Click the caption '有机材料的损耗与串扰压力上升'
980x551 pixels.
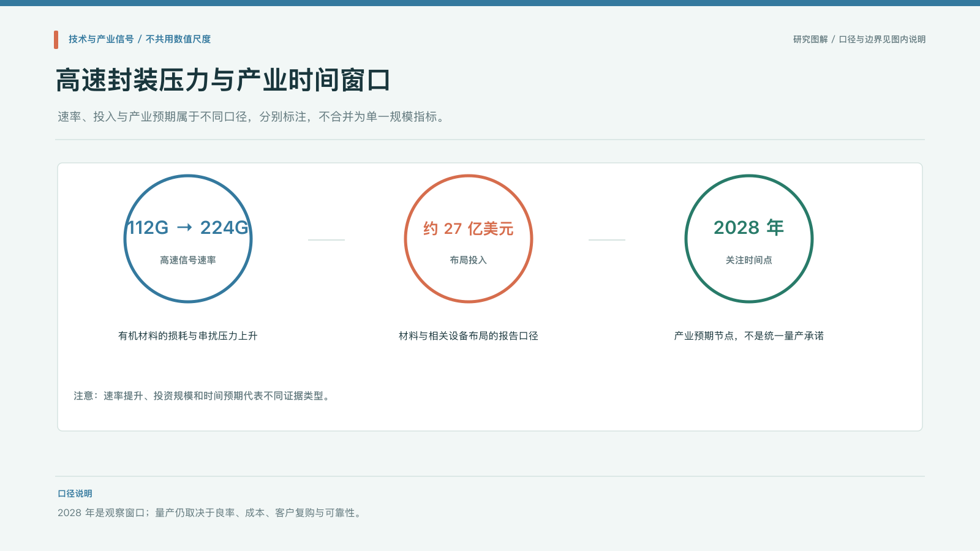point(188,335)
